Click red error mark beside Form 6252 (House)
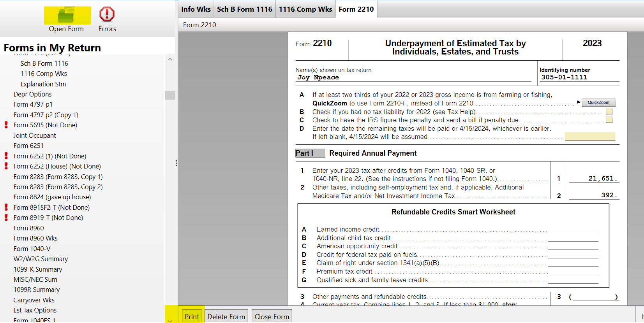This screenshot has height=323, width=644. 6,166
